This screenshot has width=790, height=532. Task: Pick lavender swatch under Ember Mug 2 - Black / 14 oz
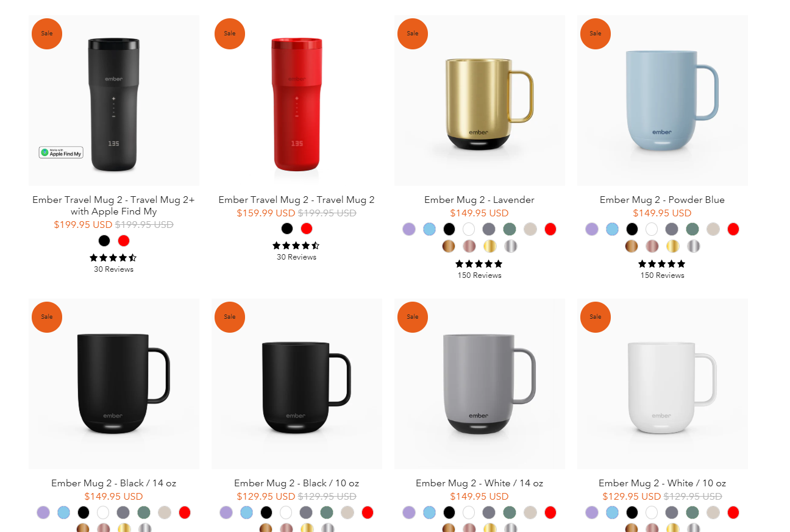[43, 512]
